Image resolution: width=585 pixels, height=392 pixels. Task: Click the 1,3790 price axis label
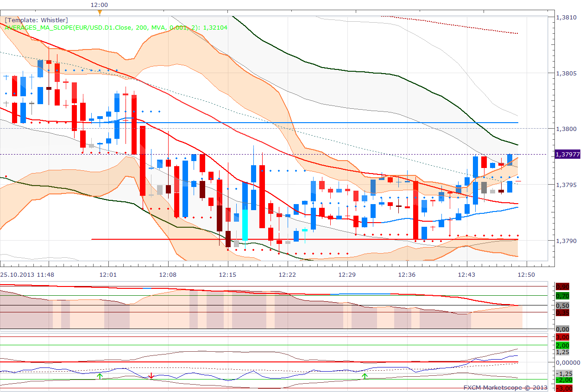pos(566,241)
